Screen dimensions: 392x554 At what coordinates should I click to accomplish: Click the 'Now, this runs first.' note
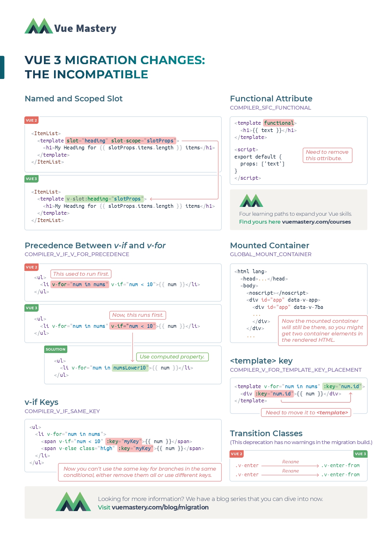click(x=138, y=315)
